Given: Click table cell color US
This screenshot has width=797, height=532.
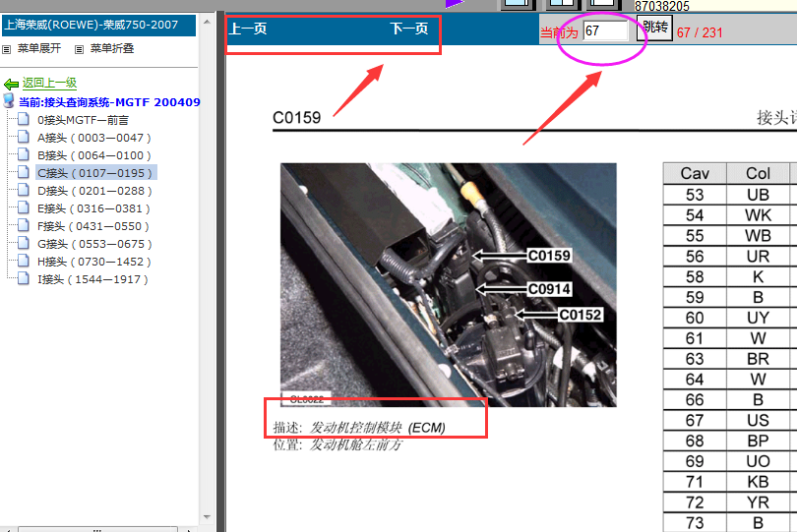Looking at the screenshot, I should click(758, 421).
